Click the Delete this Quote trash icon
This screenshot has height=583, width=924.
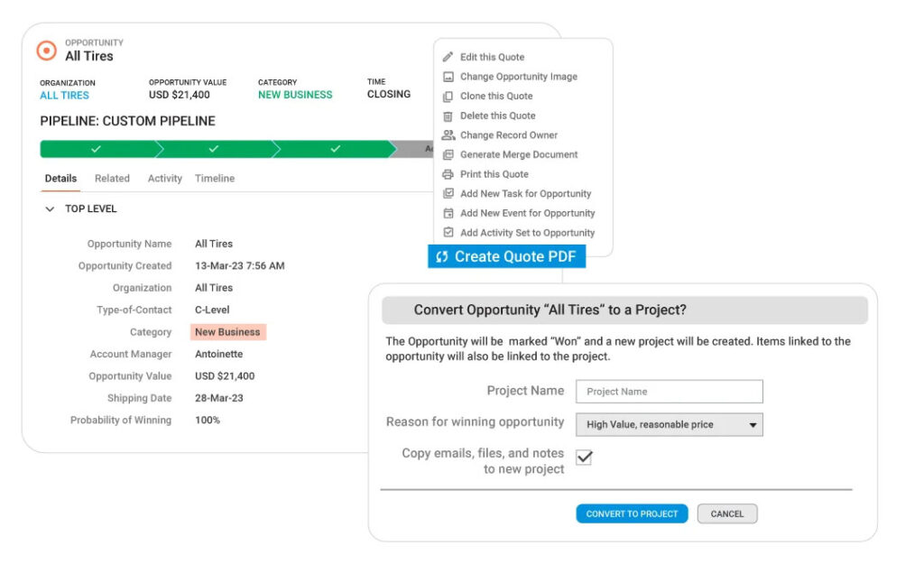(448, 116)
